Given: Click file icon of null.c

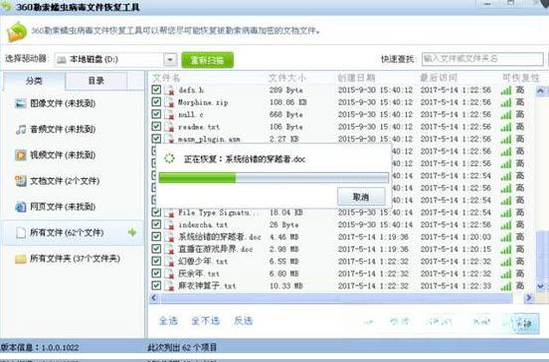Looking at the screenshot, I should tap(169, 114).
